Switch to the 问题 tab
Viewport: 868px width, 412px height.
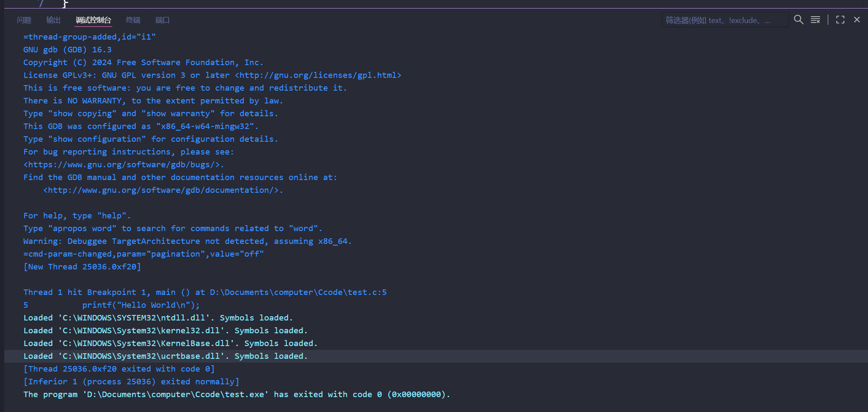click(24, 20)
